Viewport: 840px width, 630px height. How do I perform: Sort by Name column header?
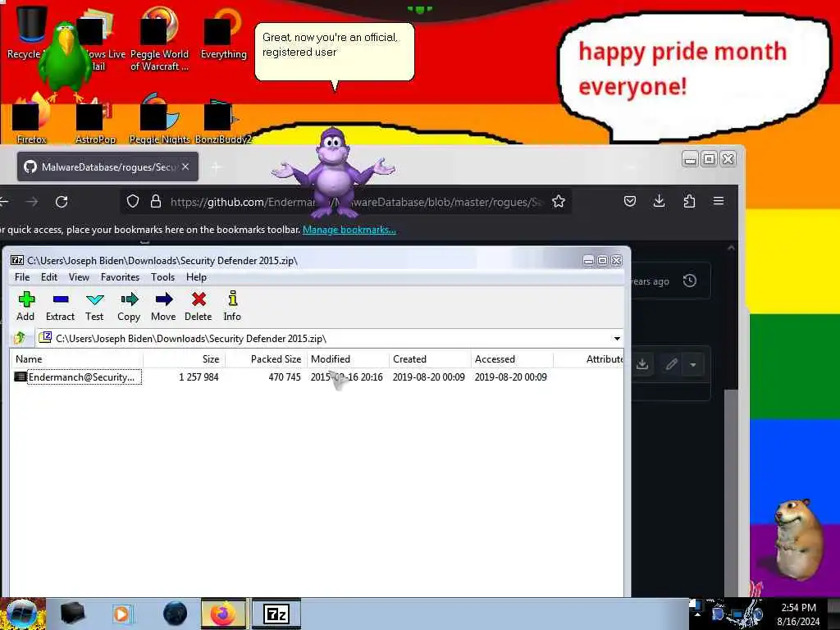coord(76,359)
